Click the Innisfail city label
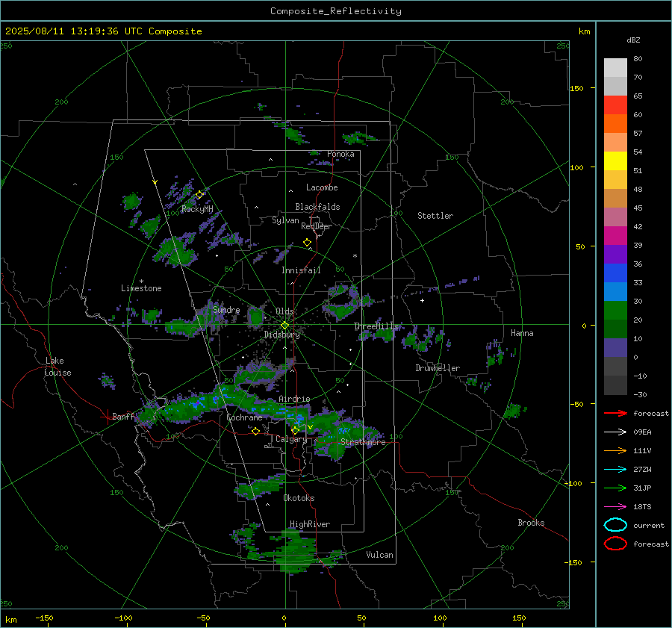 tap(301, 270)
